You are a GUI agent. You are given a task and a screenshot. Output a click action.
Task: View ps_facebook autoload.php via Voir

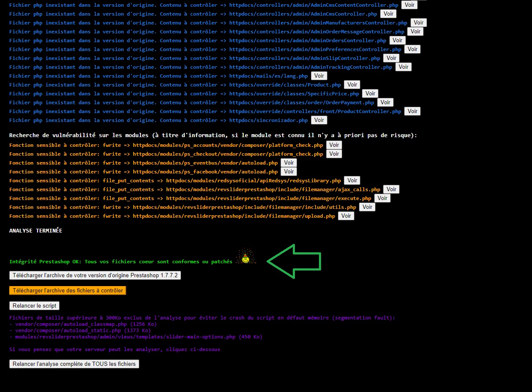[289, 172]
